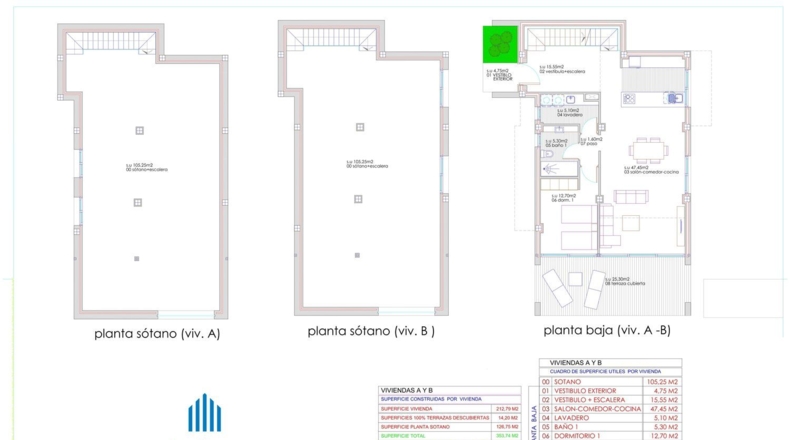Click the kitchen sink symbol on counter

coord(673,98)
